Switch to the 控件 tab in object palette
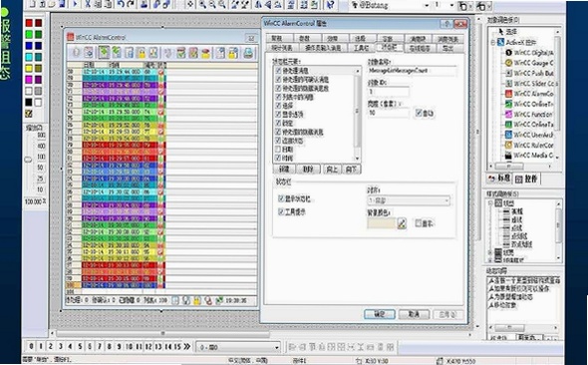 click(x=526, y=179)
